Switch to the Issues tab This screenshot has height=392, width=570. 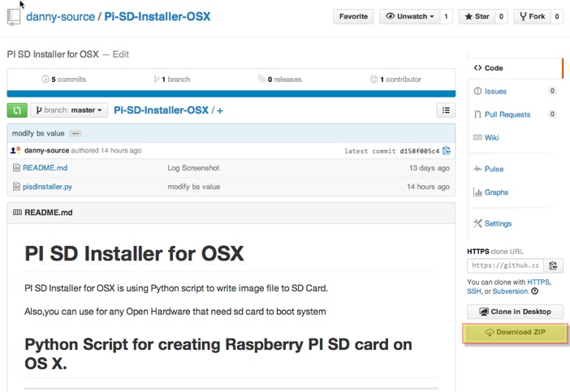(495, 92)
